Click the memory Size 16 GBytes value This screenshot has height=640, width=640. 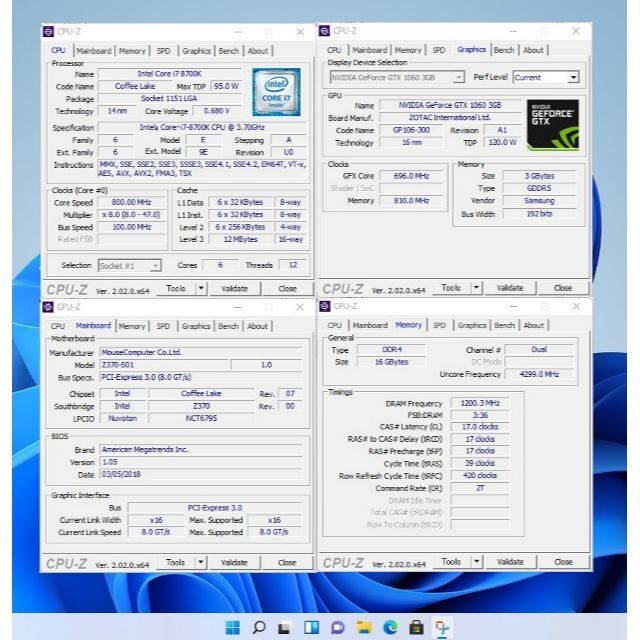(391, 362)
